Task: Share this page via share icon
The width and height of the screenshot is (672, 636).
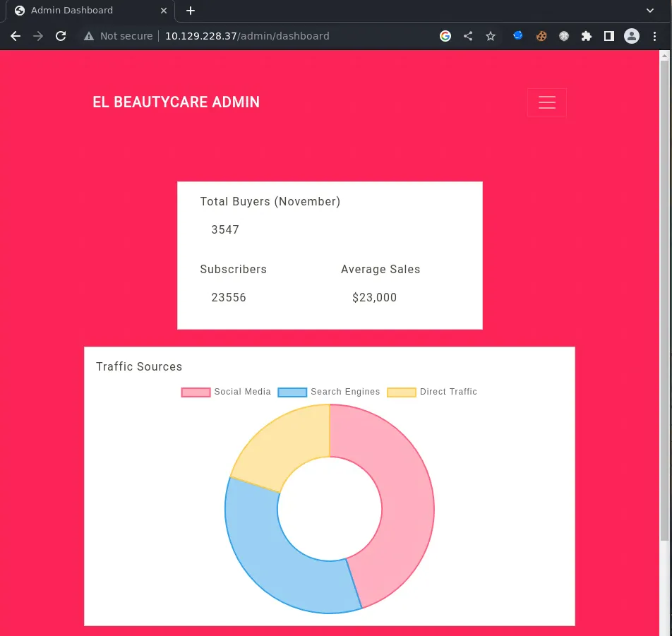Action: tap(468, 36)
